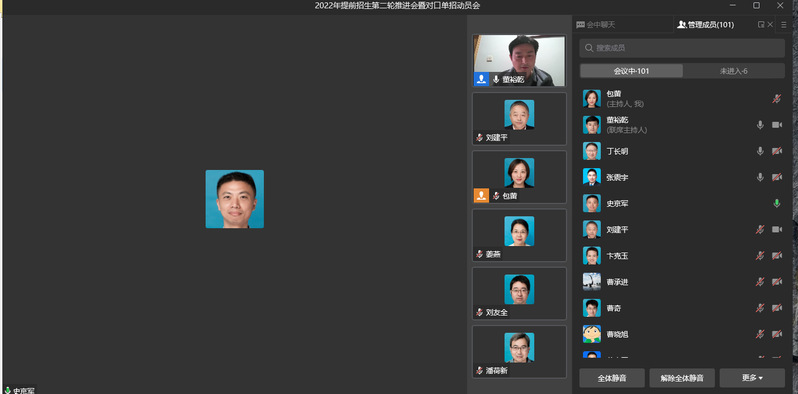The height and width of the screenshot is (394, 798).
Task: Select 刘友全's video tile
Action: point(519,293)
